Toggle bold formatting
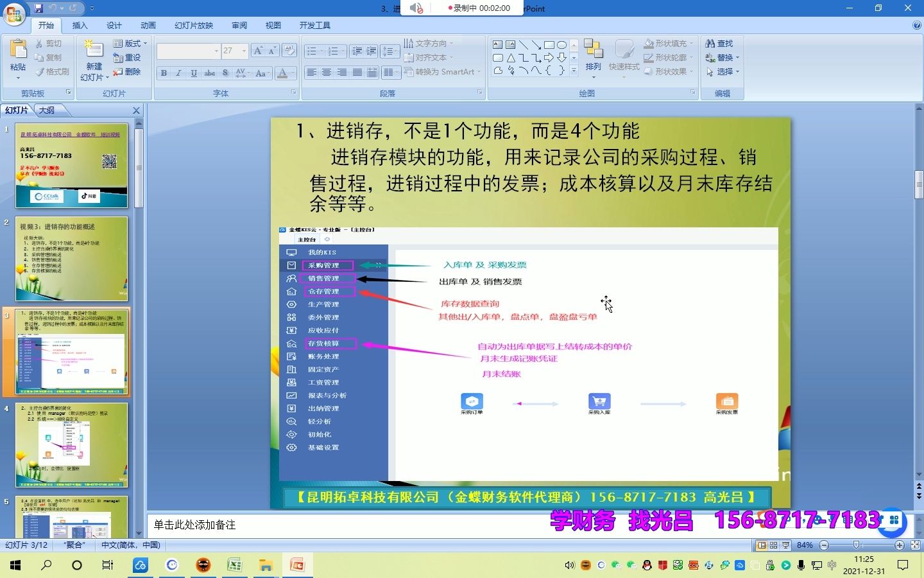 [164, 73]
